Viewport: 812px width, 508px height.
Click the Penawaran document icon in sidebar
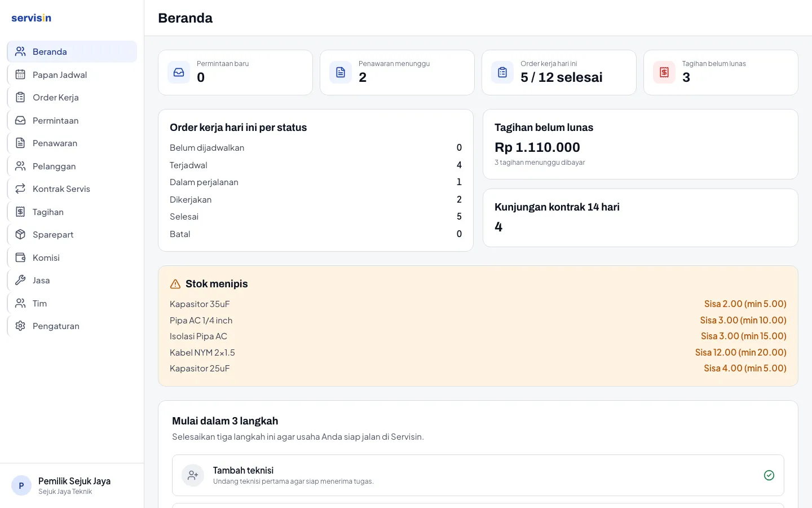20,143
